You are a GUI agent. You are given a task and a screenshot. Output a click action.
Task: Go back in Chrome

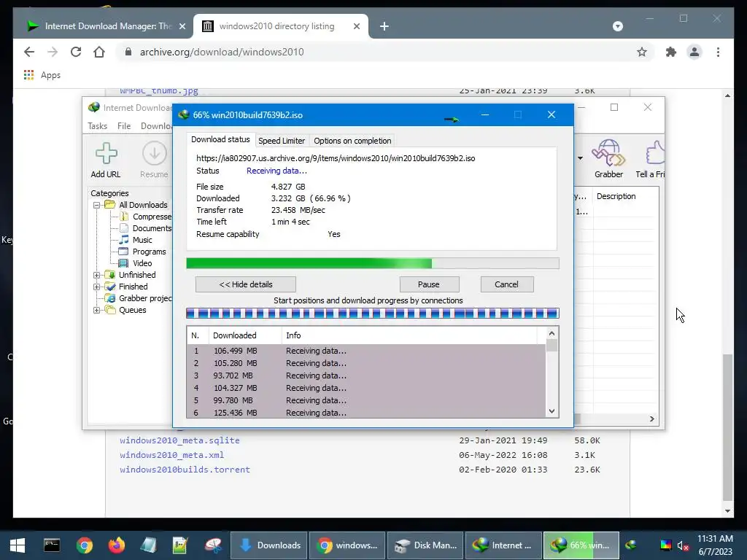point(29,52)
